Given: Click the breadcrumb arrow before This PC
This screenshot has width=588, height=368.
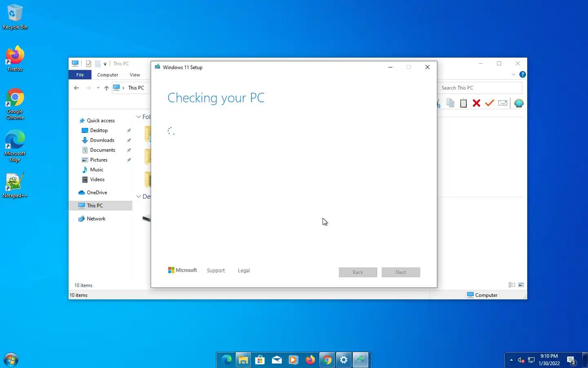Looking at the screenshot, I should click(x=123, y=88).
